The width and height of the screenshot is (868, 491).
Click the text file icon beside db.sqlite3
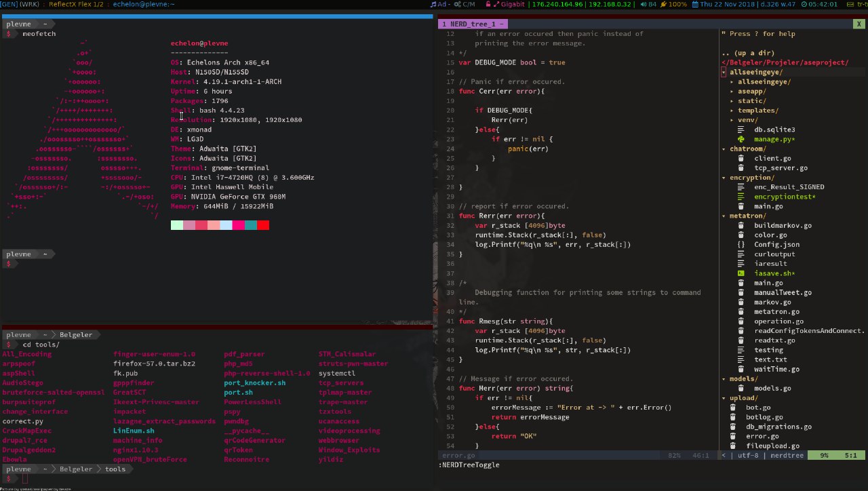pos(741,130)
